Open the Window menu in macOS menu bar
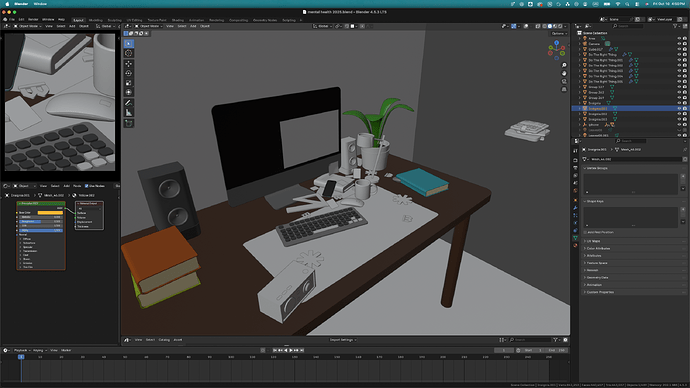Viewport: 690px width, 388px height. pyautogui.click(x=40, y=4)
